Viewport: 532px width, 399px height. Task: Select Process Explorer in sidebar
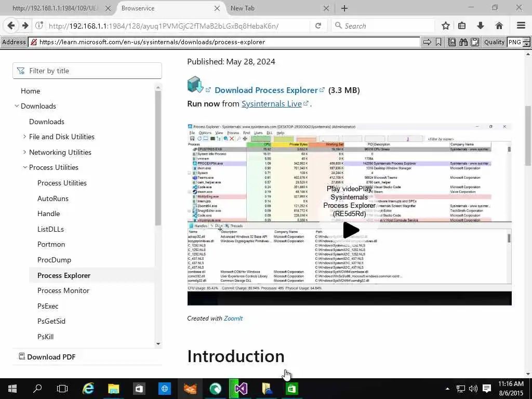click(64, 275)
